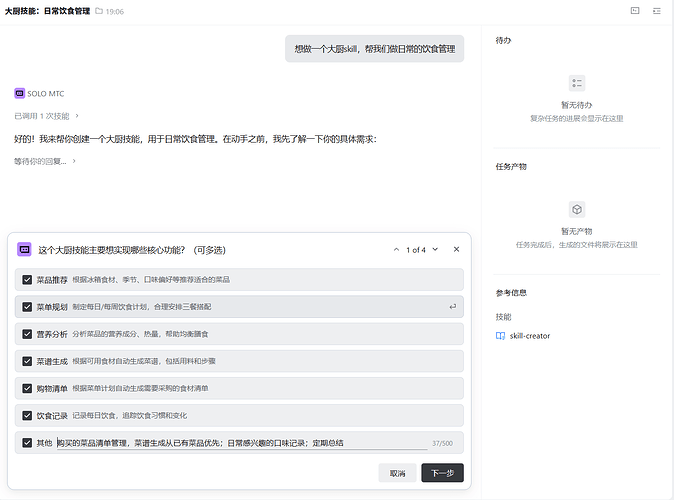Uncheck the 饮食记录 checkbox
Screen dimensions: 674x500
27,415
